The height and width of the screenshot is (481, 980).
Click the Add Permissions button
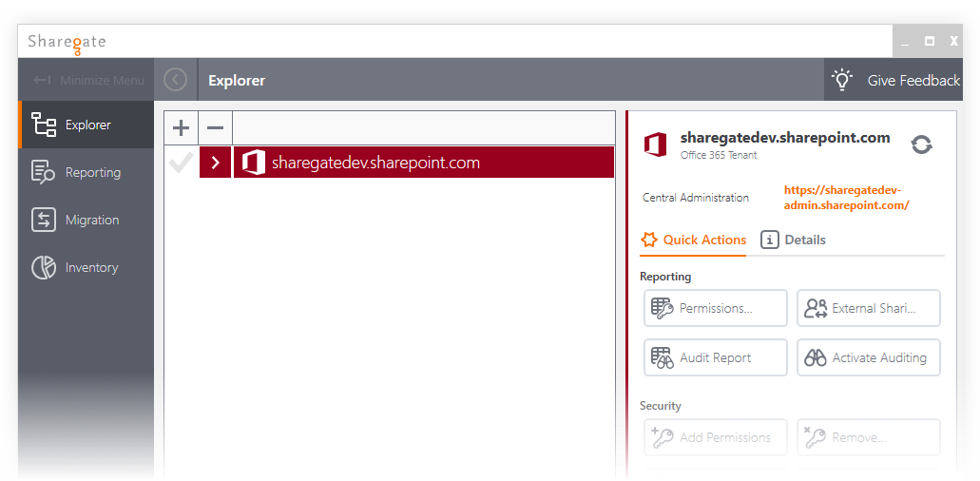click(x=716, y=437)
